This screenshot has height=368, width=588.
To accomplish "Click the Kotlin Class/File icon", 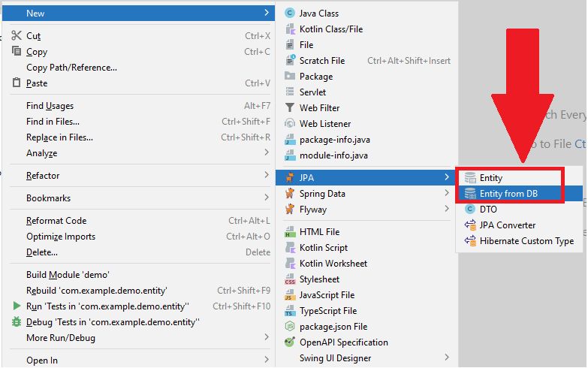I will pos(291,29).
